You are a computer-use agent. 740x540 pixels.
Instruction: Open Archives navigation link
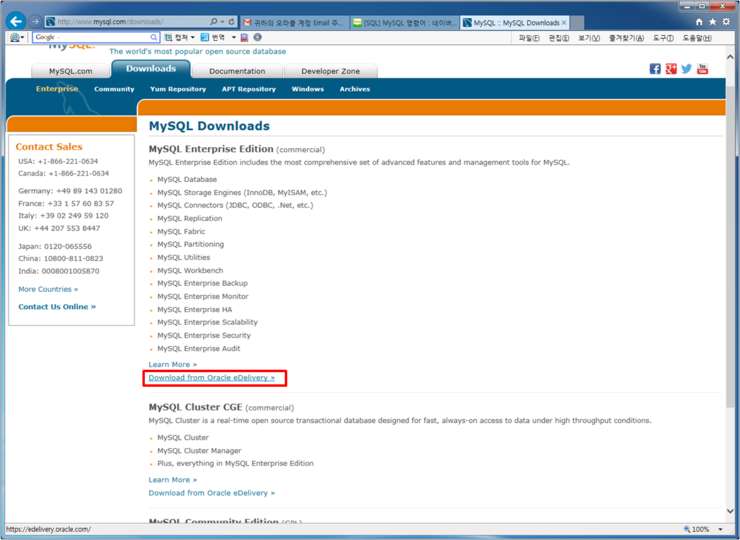[355, 89]
